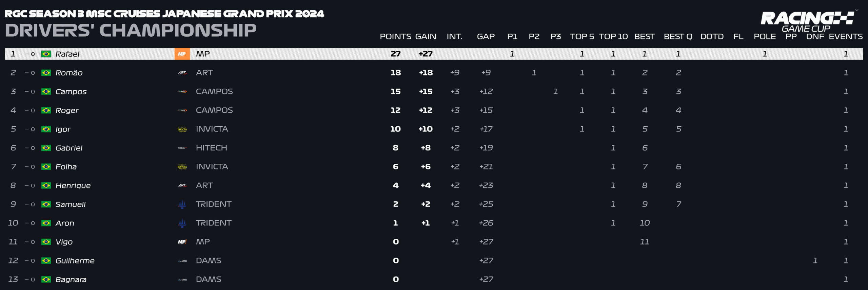
Task: Click the Brazil flag next to Vigo
Action: click(x=46, y=242)
